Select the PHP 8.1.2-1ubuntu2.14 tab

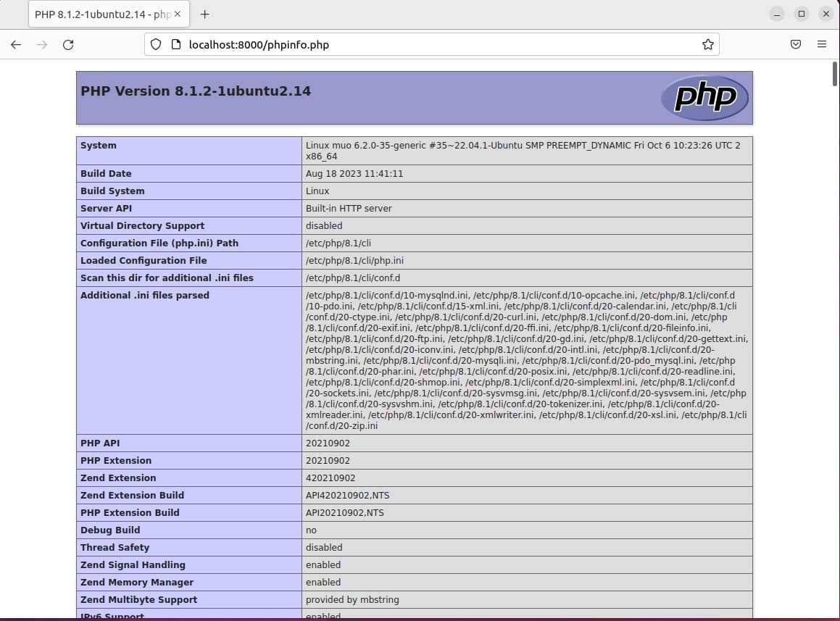click(x=108, y=14)
